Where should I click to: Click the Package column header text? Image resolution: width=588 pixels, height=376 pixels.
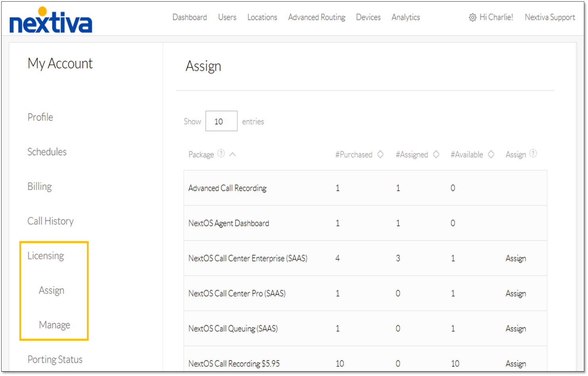(201, 155)
